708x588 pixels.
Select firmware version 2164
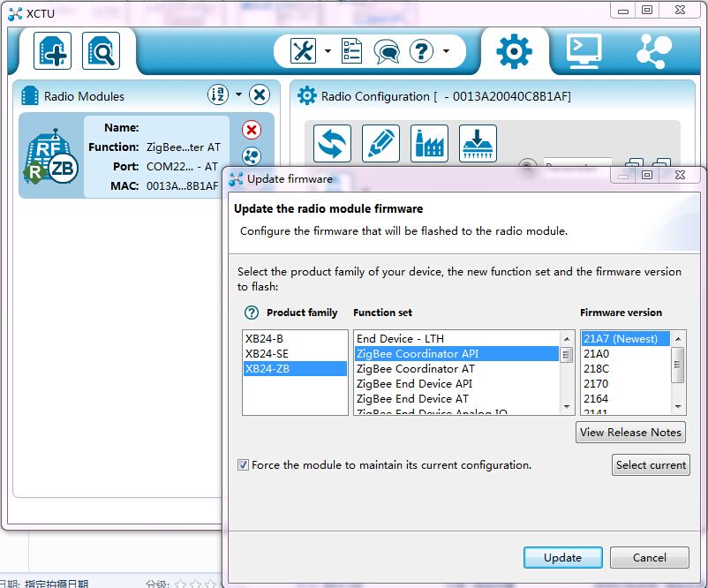(x=625, y=398)
